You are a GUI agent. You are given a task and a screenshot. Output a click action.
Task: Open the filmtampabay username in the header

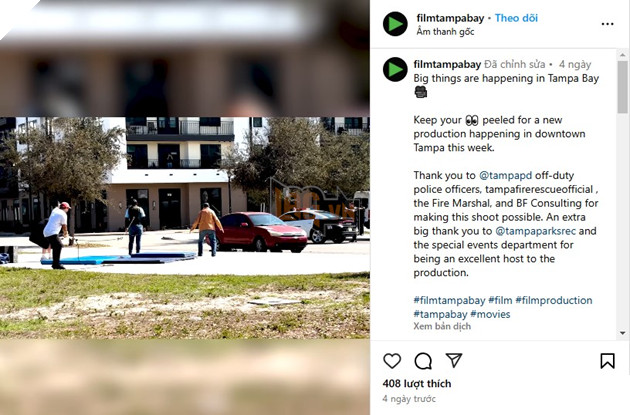click(x=450, y=18)
